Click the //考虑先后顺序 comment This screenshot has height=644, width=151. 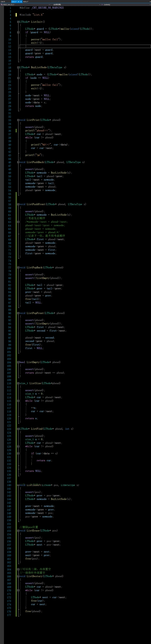click(x=35, y=218)
